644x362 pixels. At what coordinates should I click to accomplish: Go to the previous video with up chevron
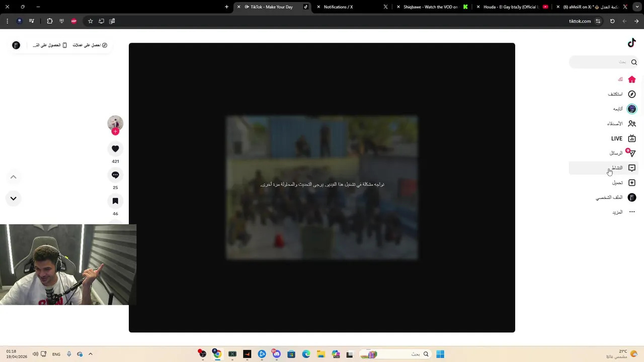pos(14,177)
